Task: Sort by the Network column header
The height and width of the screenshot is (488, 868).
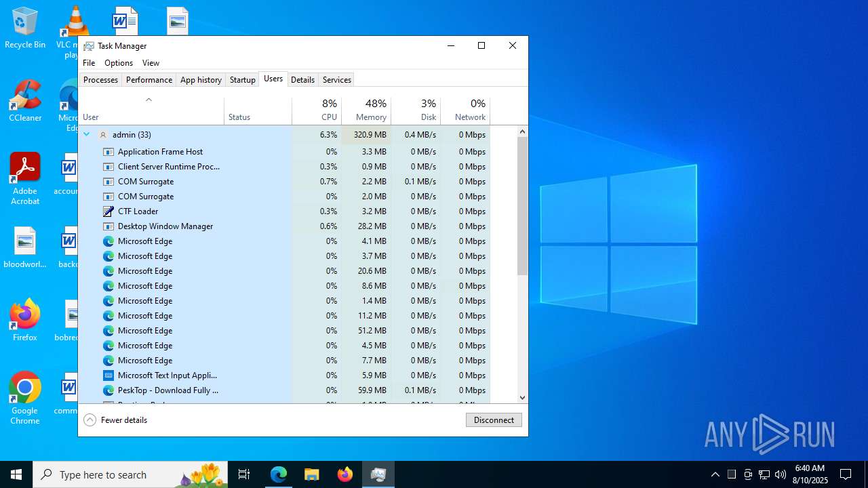Action: click(x=465, y=110)
